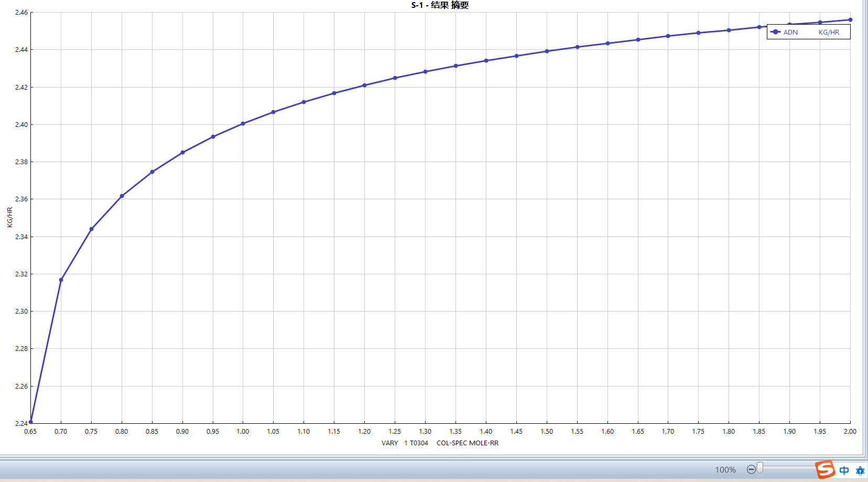868x482 pixels.
Task: Select the curve data point at 1.00
Action: point(243,124)
